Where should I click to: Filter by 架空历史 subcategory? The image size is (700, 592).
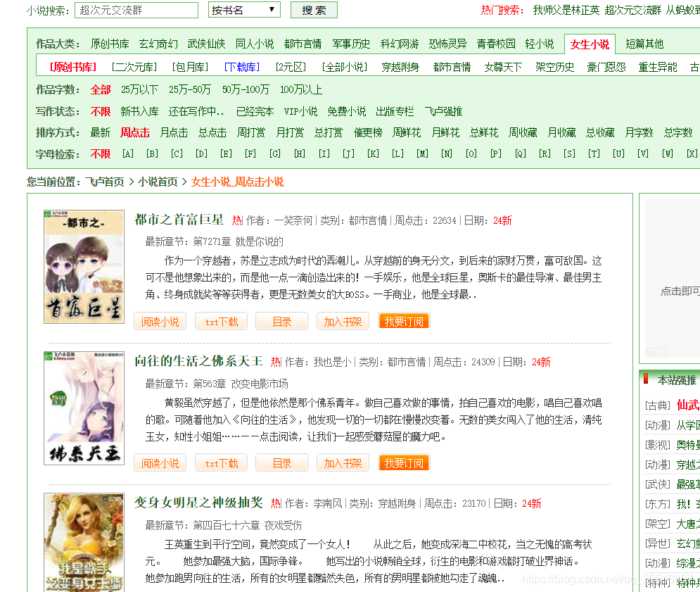[554, 67]
